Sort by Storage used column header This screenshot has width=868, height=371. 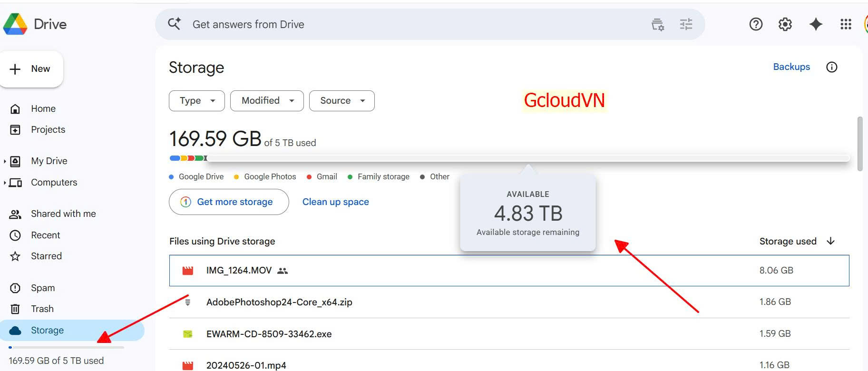pos(788,241)
